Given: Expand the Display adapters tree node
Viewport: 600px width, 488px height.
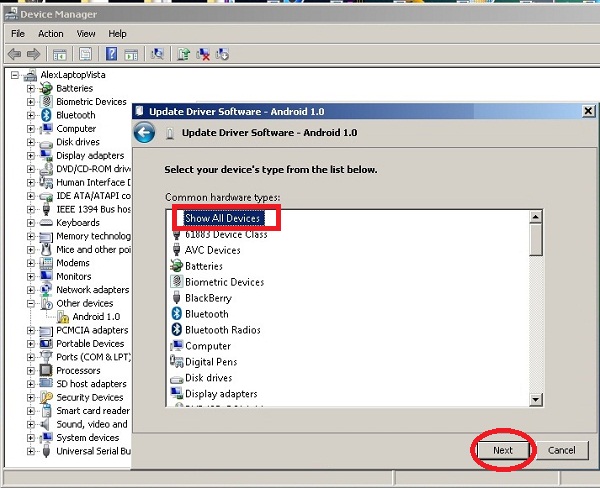Looking at the screenshot, I should click(31, 155).
